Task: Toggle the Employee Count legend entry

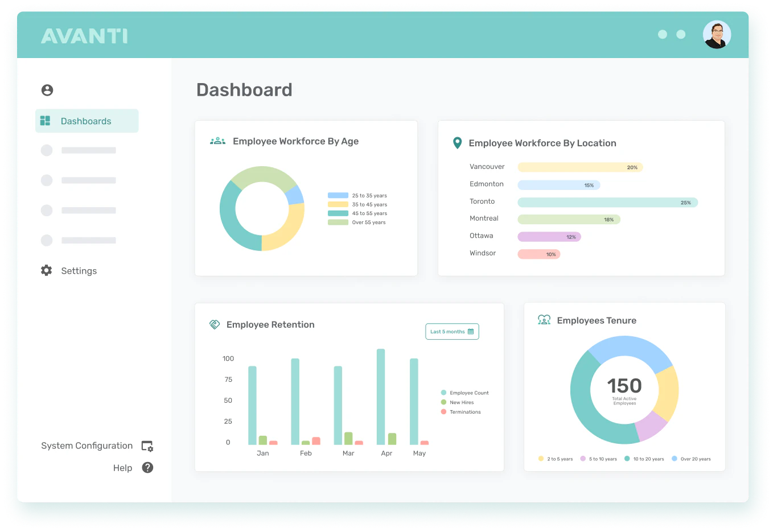Action: click(x=465, y=393)
